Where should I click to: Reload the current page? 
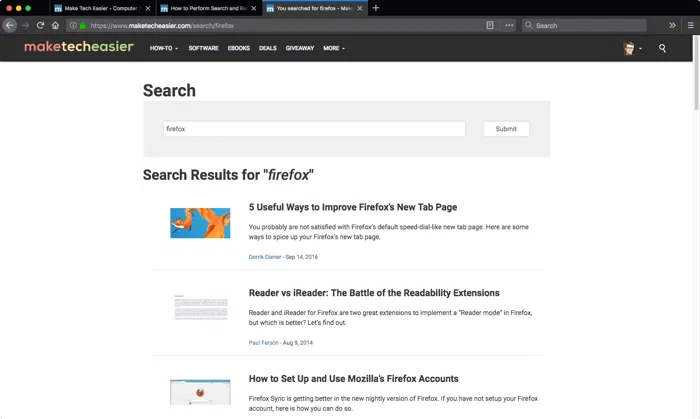click(40, 25)
